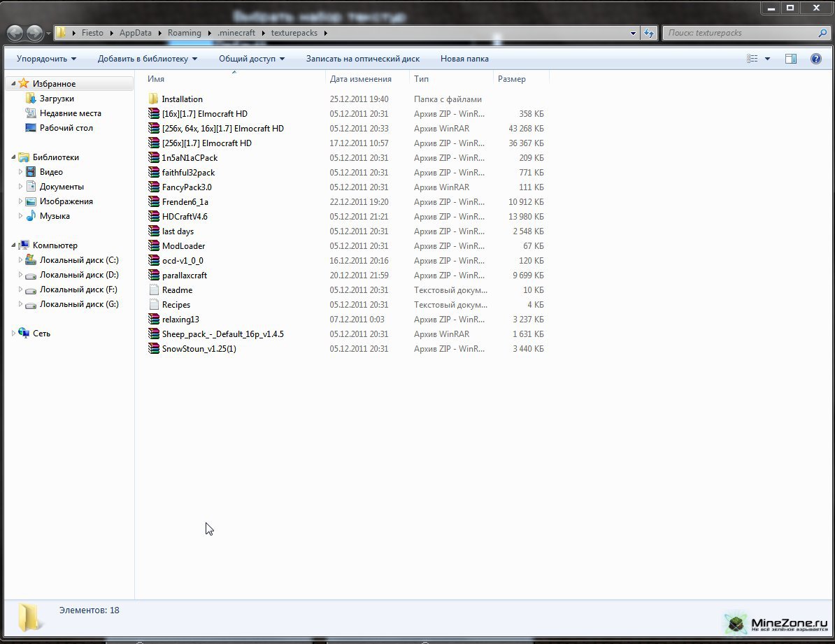The height and width of the screenshot is (644, 835).
Task: Expand the Видео library node
Action: click(x=20, y=172)
